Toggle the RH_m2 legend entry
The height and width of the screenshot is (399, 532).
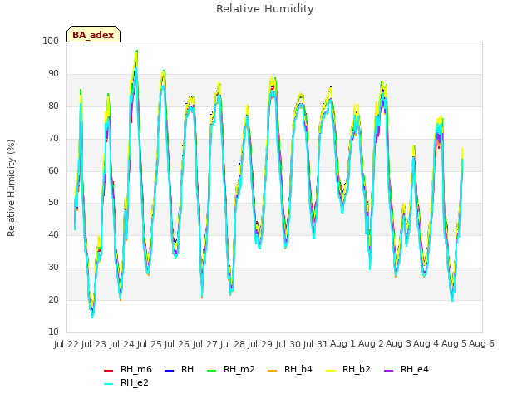coord(231,369)
